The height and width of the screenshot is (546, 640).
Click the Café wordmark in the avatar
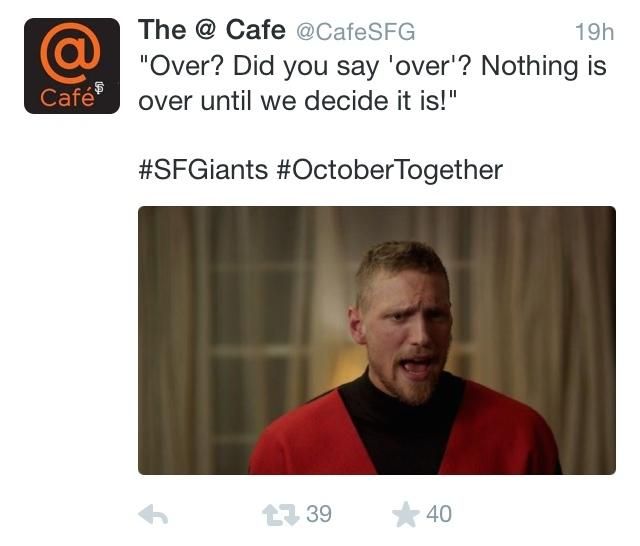tap(67, 97)
